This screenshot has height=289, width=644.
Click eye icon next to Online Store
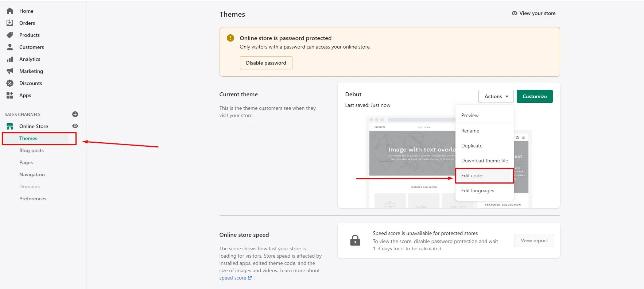pyautogui.click(x=75, y=126)
